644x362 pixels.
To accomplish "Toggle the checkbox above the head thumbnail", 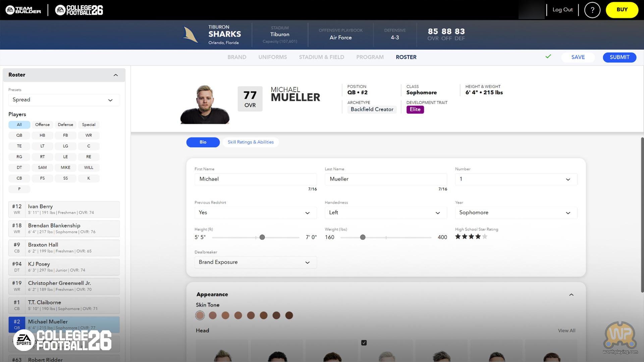I will coord(364,343).
